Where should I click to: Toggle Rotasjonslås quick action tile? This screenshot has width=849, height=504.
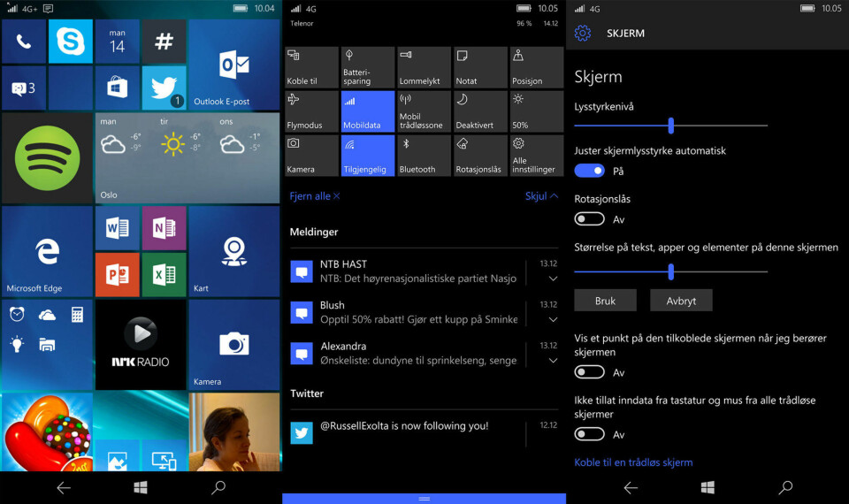click(x=480, y=156)
